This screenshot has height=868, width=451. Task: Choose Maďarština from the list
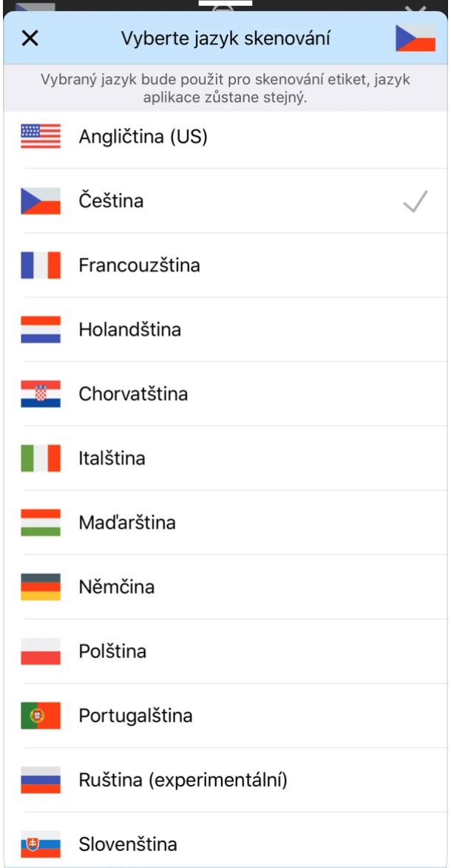pos(127,523)
